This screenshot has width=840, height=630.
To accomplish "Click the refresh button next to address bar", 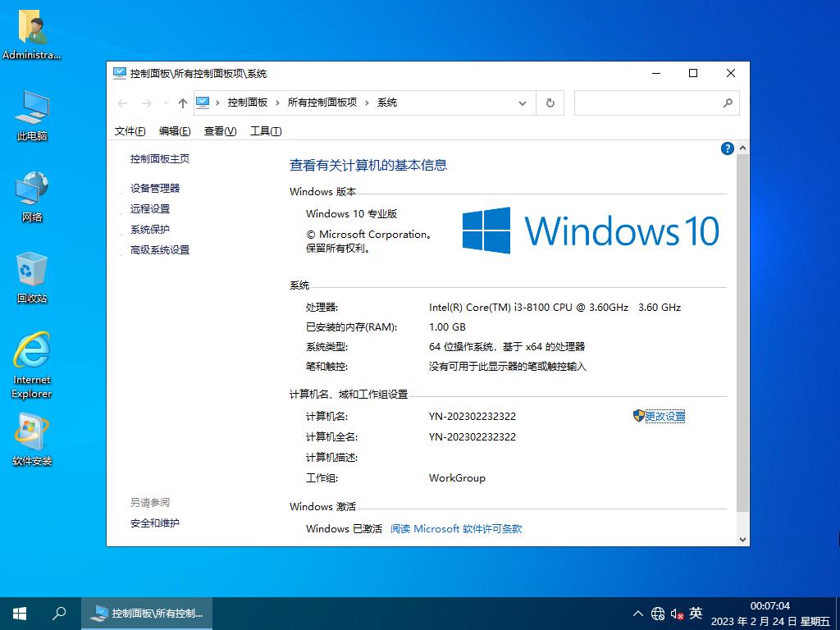I will coord(550,103).
